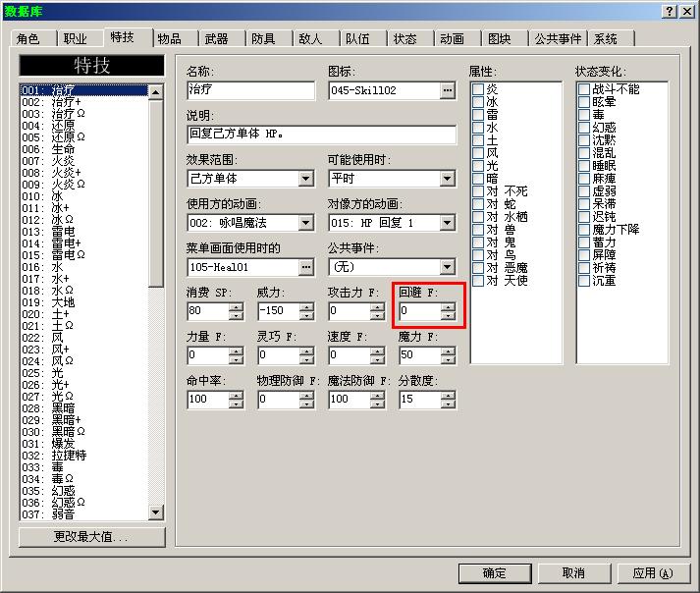This screenshot has height=593, width=700.
Task: Increase 命中率 value with up spinner arrow
Action: click(x=236, y=396)
